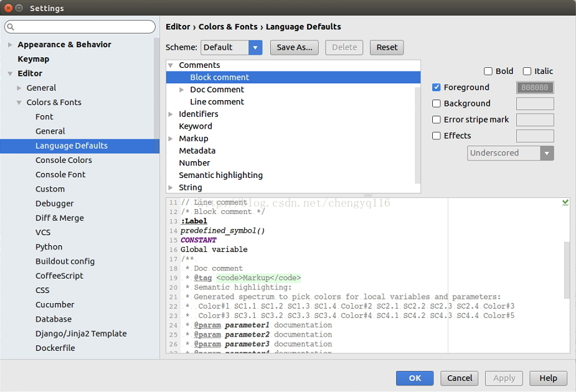Check the Background checkbox
The height and width of the screenshot is (392, 576).
[436, 103]
